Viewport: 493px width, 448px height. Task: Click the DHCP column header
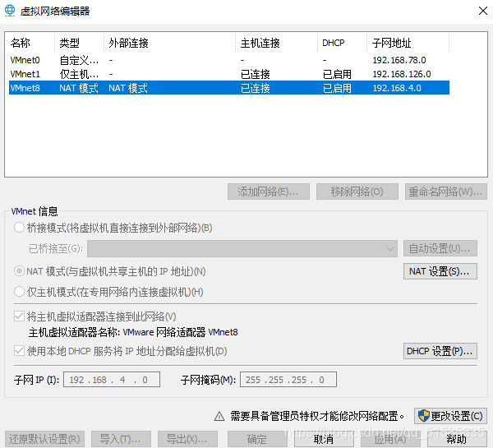tap(342, 43)
